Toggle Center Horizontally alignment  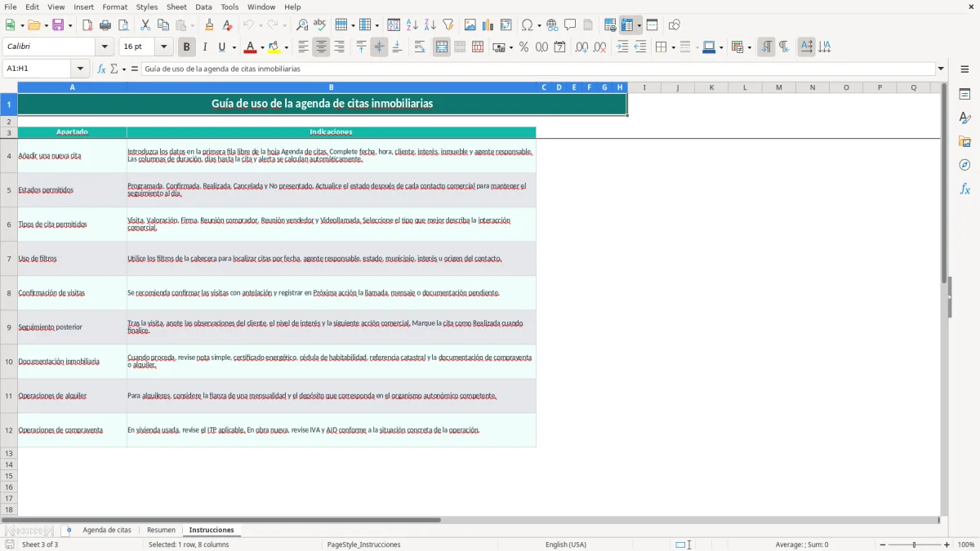pyautogui.click(x=321, y=47)
